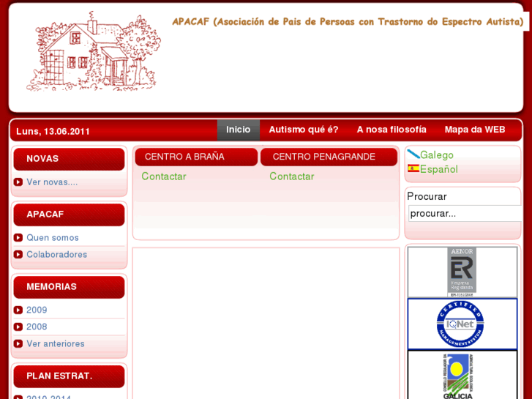Click Contactar under Centro Penagrande
The image size is (532, 399).
tap(292, 176)
